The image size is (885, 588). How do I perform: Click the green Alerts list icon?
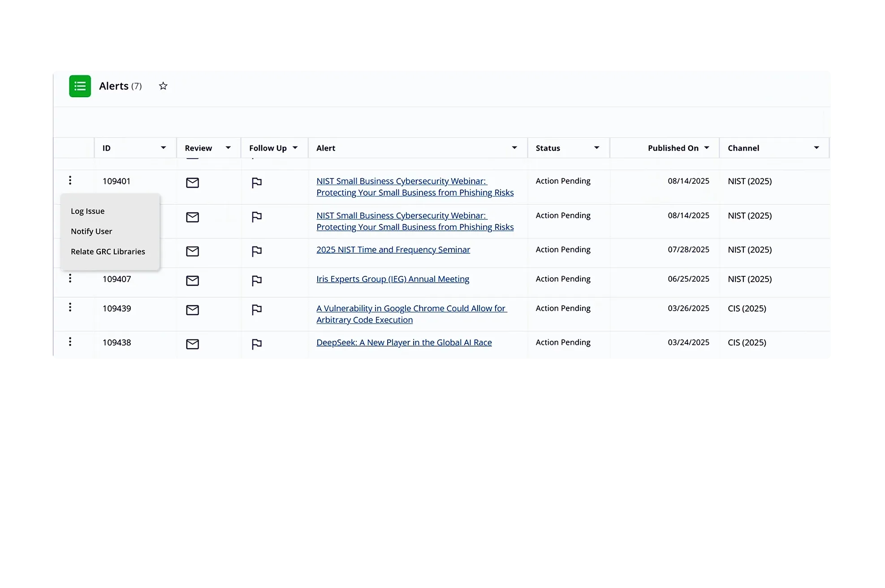coord(80,86)
